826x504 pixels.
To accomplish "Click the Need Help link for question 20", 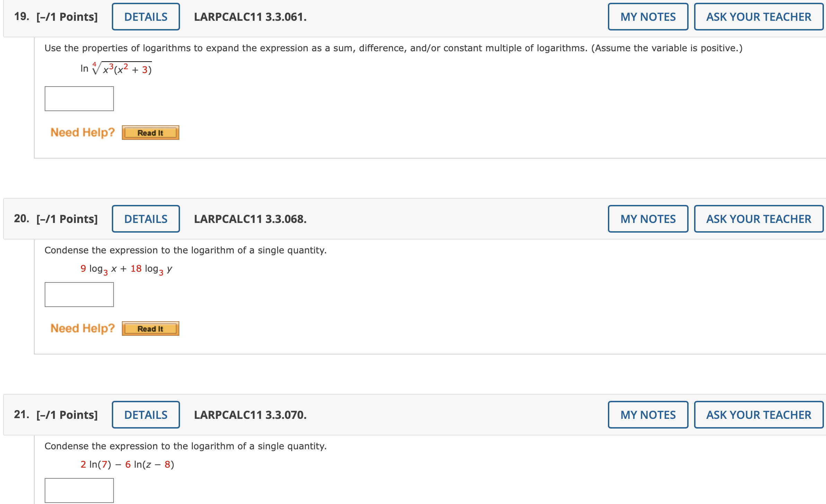I will pyautogui.click(x=82, y=328).
